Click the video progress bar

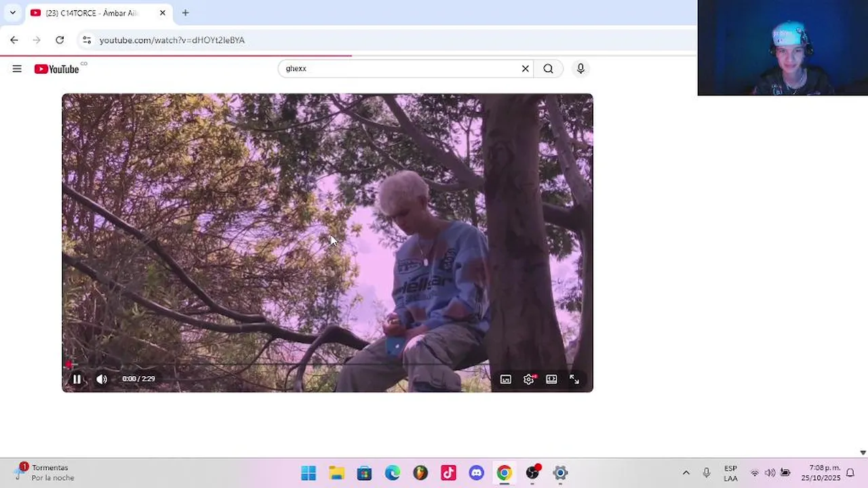pyautogui.click(x=328, y=365)
